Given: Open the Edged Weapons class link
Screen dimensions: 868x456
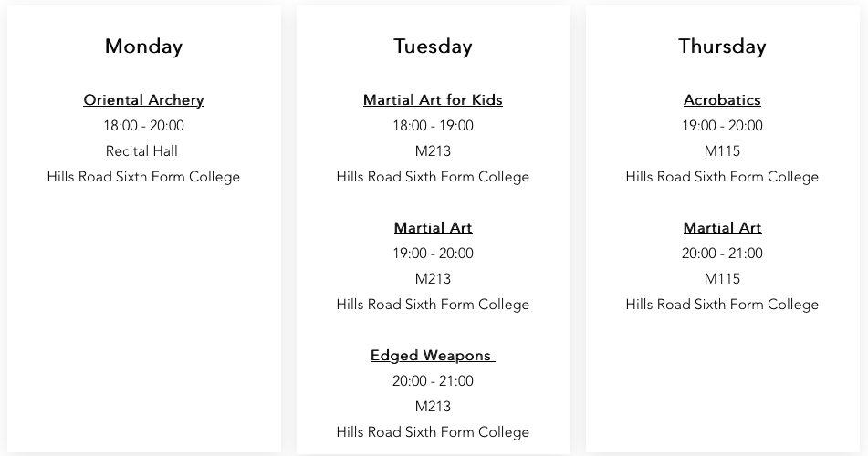Looking at the screenshot, I should (433, 356).
